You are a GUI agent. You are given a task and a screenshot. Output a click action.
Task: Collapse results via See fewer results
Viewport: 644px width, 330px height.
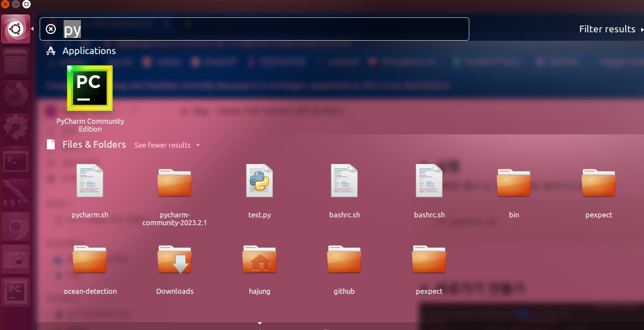(167, 145)
